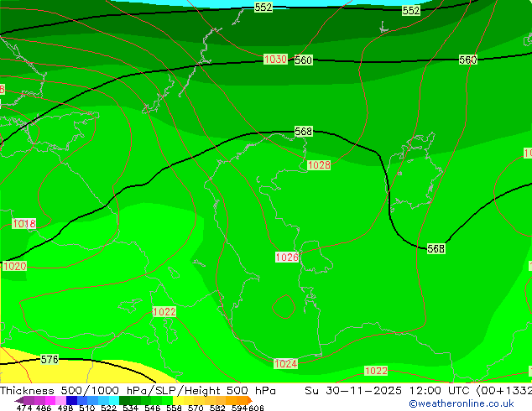
Task: Click the legend value 510
Action: [87, 408]
